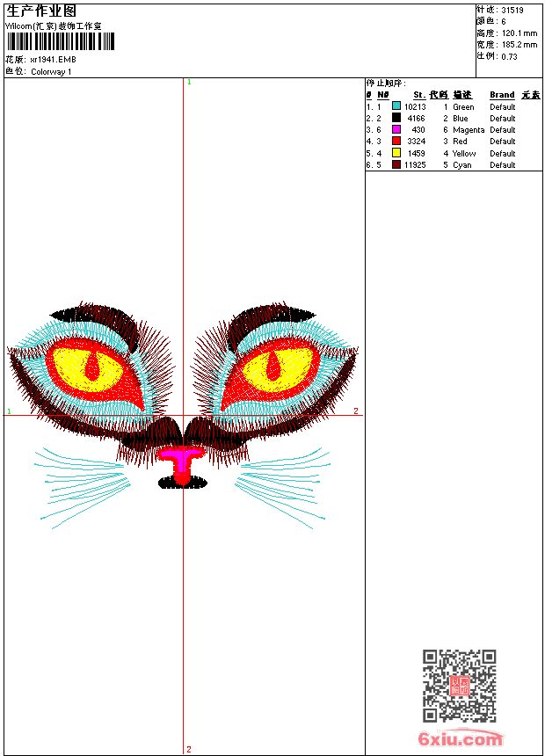Click the Blue description cell
545x756 pixels.
(x=460, y=119)
